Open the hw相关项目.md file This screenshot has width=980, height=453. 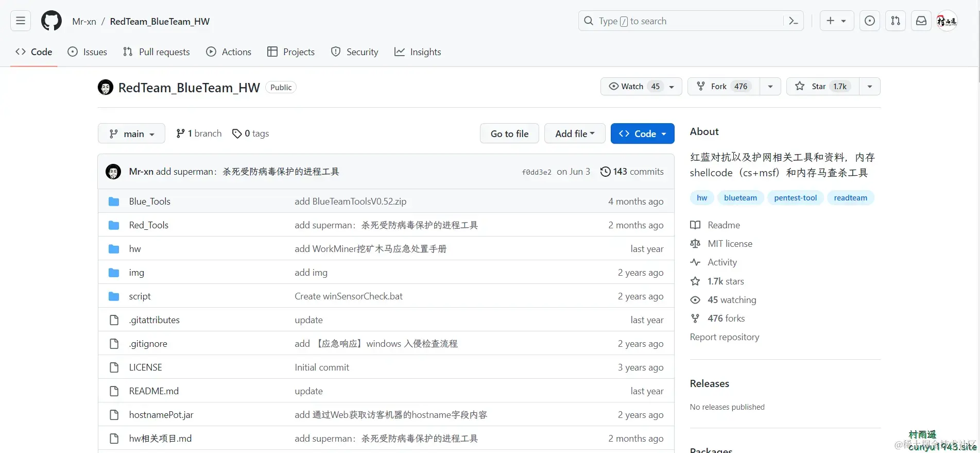pos(160,439)
